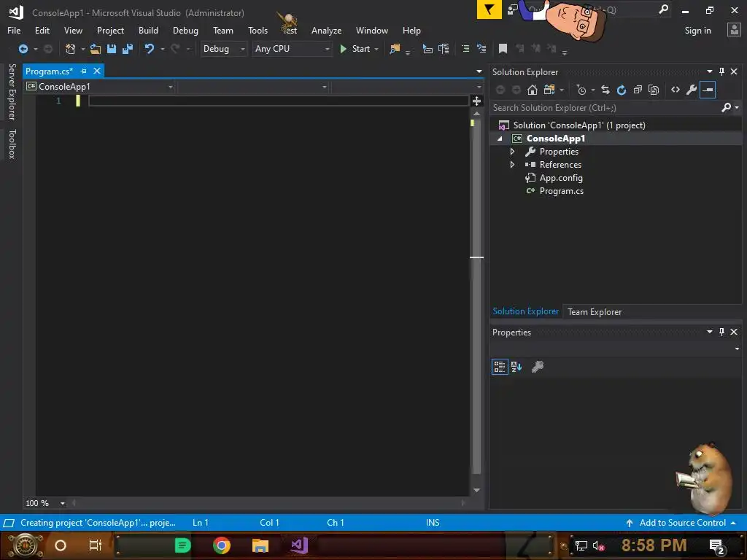Open Properties via the wrench icon in Solution Explorer
This screenshot has width=747, height=560.
692,90
